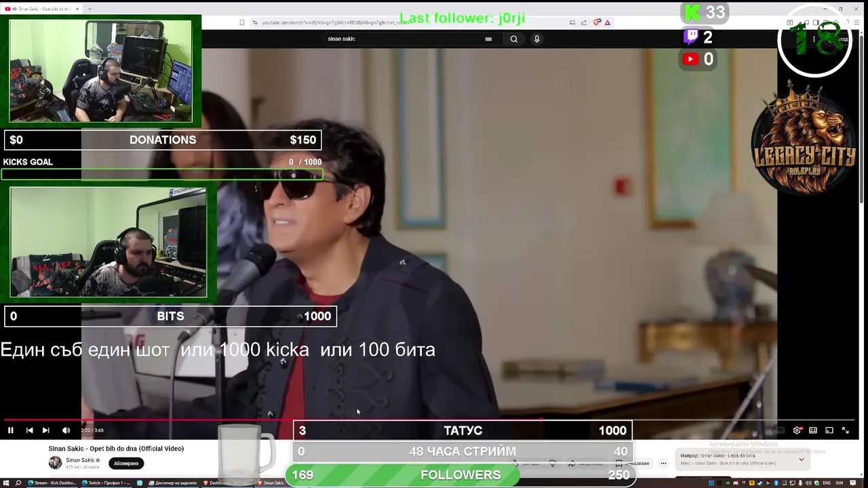868x488 pixels.
Task: Bookmark this page with the bookmark icon
Action: point(241,22)
